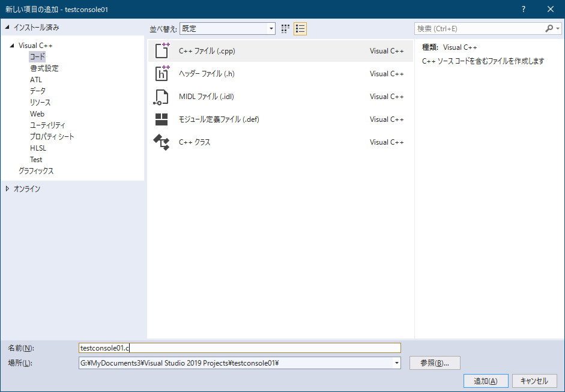The width and height of the screenshot is (565, 392).
Task: Choose the MIDL File (.idl) icon
Action: click(162, 97)
